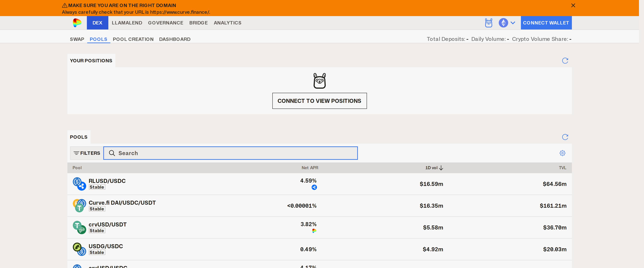Click the Stable tag under crvUSD/USDT
Viewport: 644px width, 268px height.
(x=97, y=230)
